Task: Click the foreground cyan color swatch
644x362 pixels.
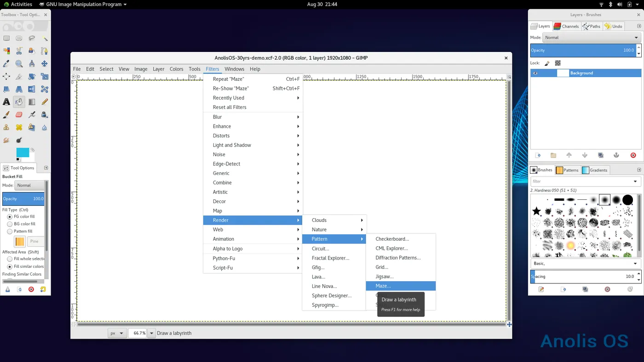Action: click(23, 153)
